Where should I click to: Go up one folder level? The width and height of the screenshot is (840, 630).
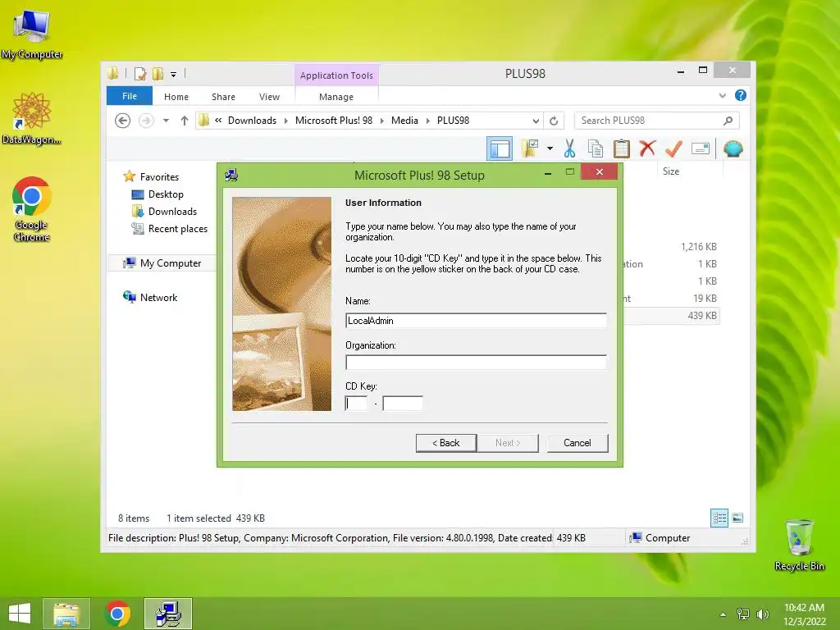tap(185, 121)
